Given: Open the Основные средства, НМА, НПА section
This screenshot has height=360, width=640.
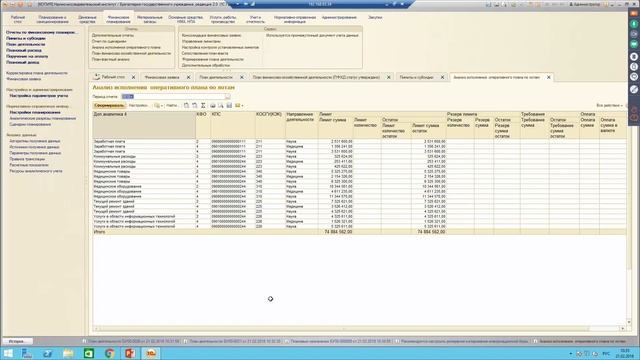Looking at the screenshot, I should pyautogui.click(x=185, y=19).
